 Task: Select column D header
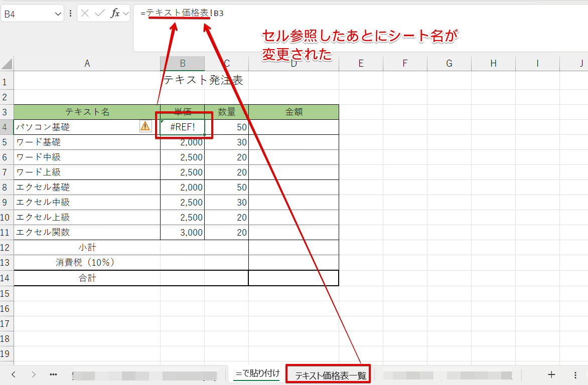click(x=293, y=64)
